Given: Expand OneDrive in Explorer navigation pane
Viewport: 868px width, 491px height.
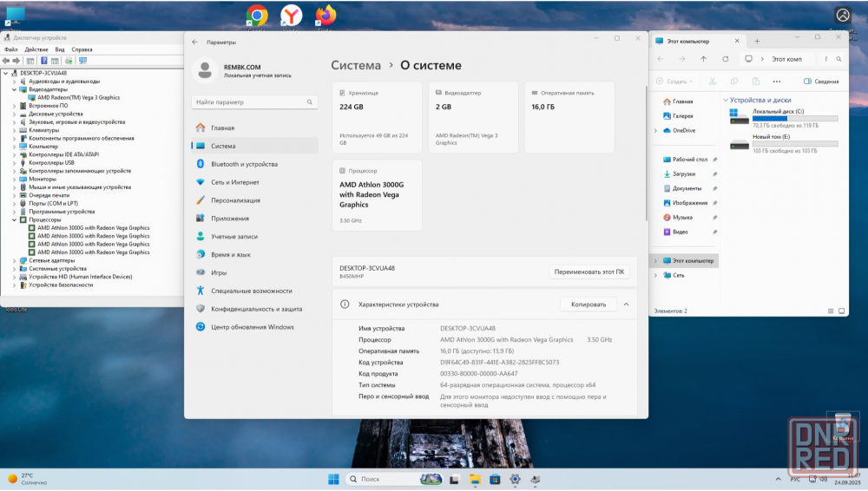Looking at the screenshot, I should click(655, 130).
